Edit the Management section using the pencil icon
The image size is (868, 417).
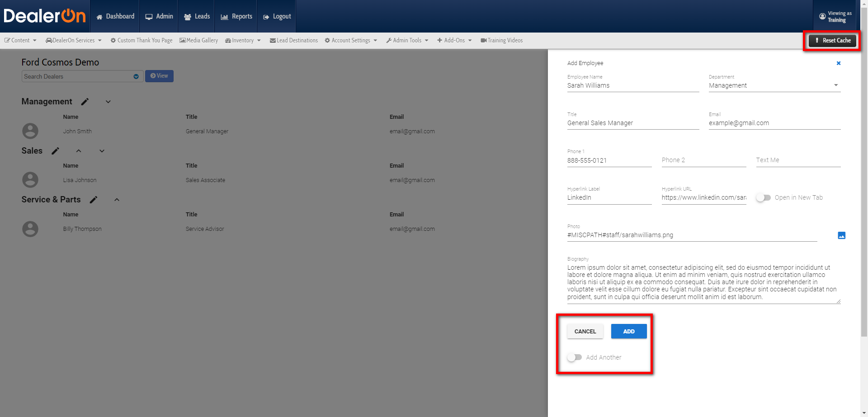point(85,102)
